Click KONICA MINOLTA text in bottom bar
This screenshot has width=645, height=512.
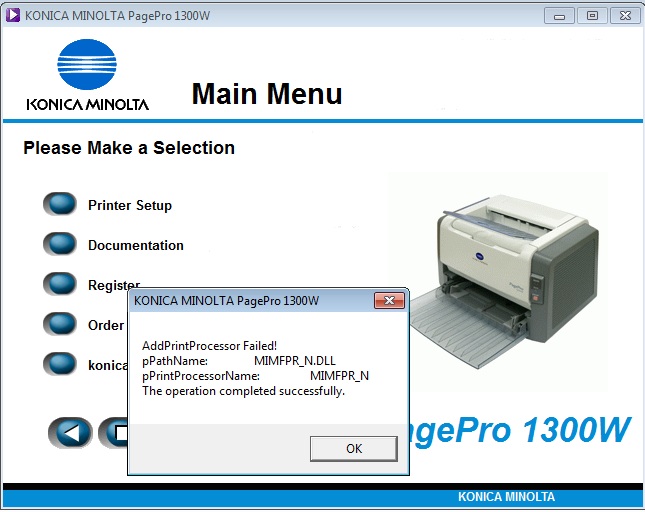[506, 497]
